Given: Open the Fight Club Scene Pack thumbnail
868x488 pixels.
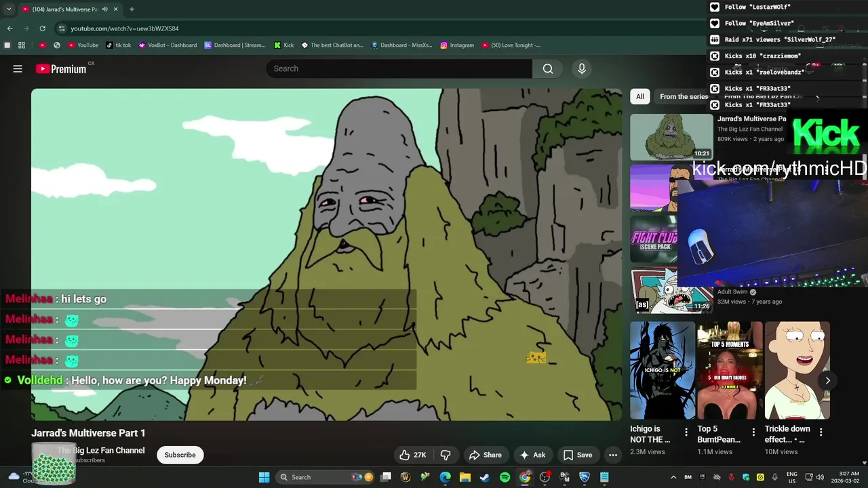Looking at the screenshot, I should click(x=654, y=239).
